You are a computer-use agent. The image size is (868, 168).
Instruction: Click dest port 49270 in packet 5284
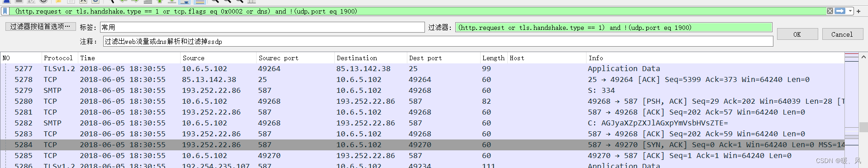coord(420,145)
